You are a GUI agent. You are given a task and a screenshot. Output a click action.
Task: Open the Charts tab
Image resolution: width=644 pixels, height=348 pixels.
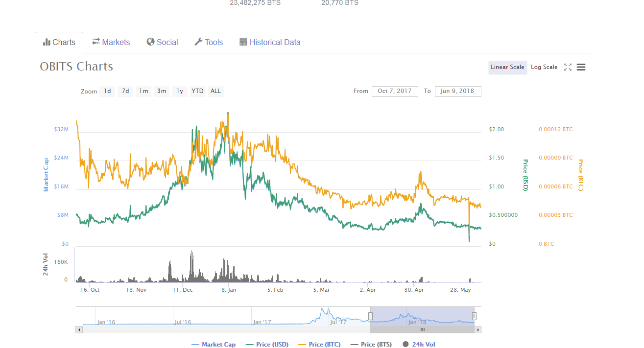(x=59, y=42)
